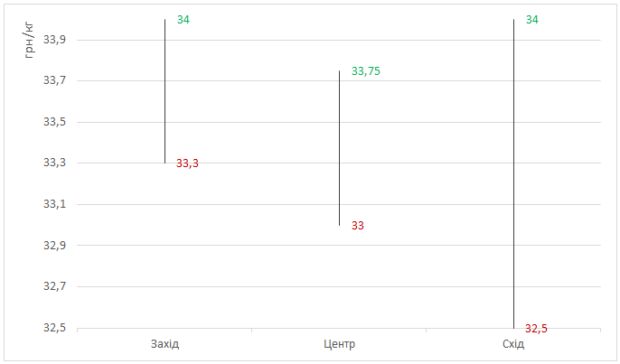Select the 33,9 y-axis tick label
The image size is (620, 364).
pos(55,40)
